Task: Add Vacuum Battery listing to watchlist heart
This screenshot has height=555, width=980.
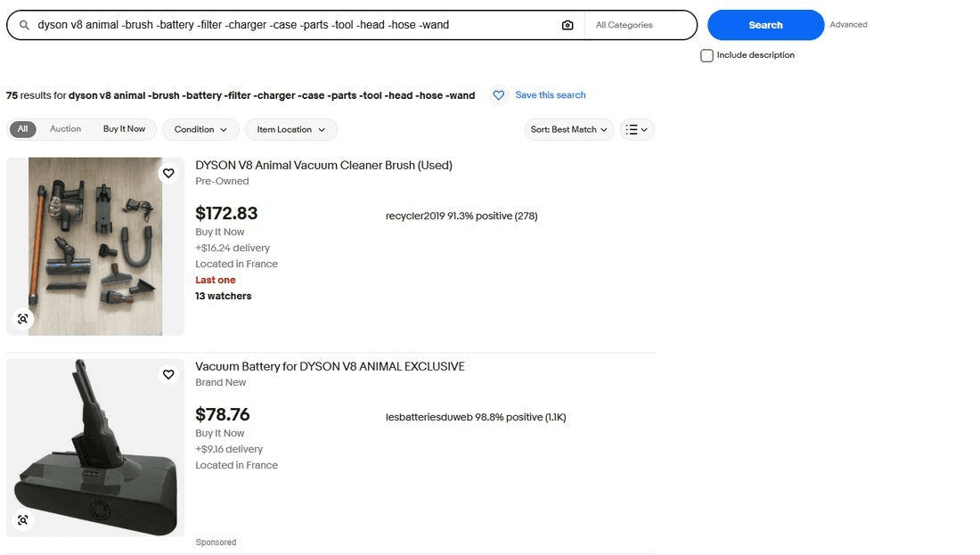Action: (168, 374)
